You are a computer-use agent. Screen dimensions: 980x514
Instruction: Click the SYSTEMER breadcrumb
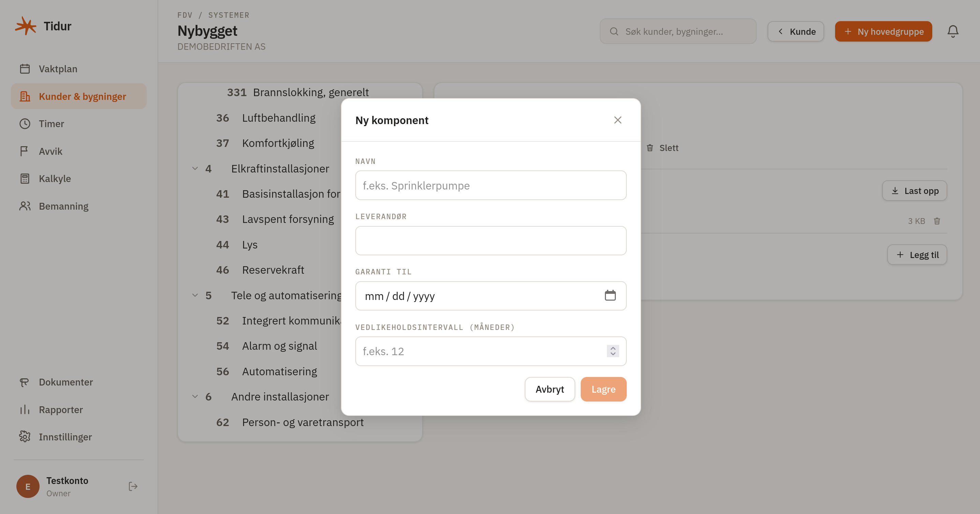coord(229,15)
